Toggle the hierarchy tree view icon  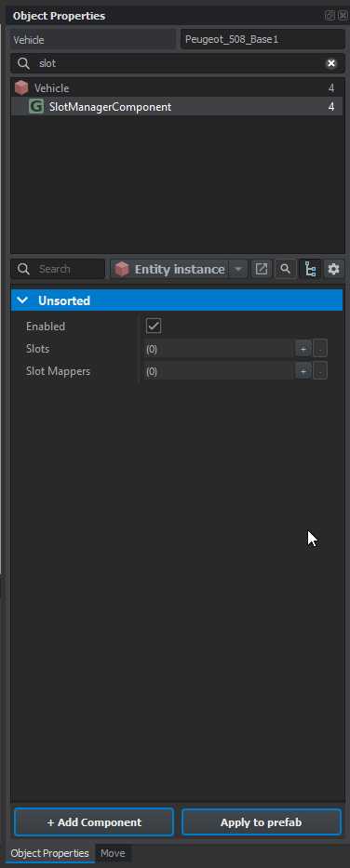click(310, 269)
